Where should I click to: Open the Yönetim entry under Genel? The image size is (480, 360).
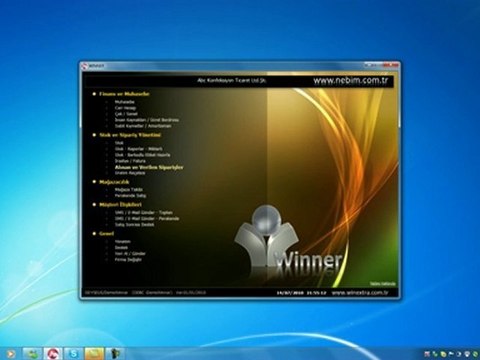tap(123, 242)
